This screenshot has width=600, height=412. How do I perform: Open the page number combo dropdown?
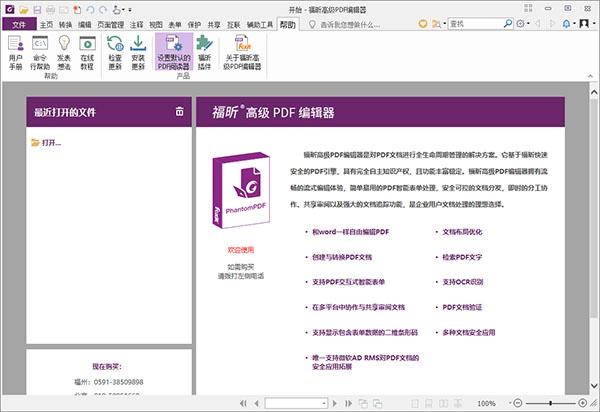[324, 403]
